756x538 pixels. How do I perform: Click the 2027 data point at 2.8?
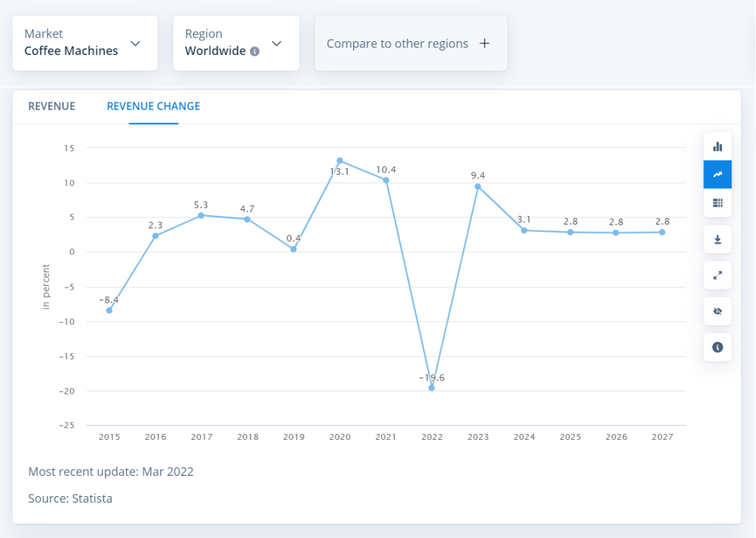click(x=661, y=232)
